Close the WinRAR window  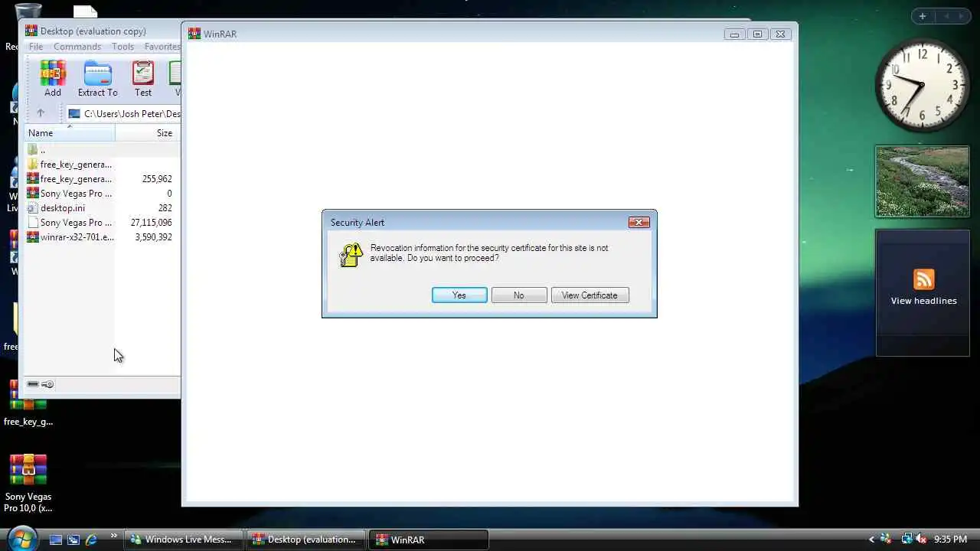click(x=780, y=34)
